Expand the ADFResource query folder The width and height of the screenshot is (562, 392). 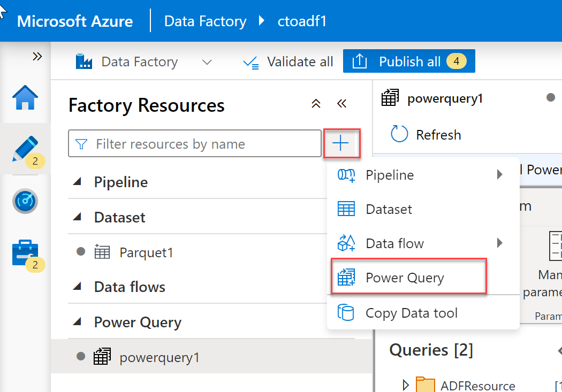point(406,384)
